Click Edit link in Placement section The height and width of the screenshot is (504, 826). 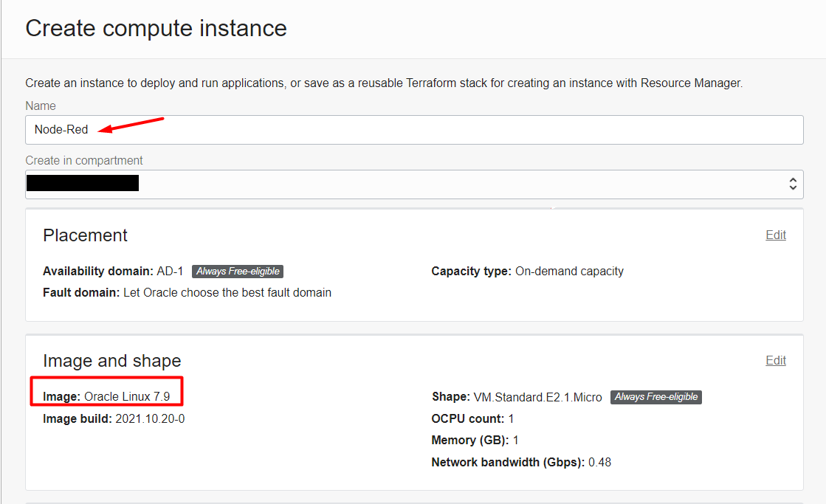775,235
